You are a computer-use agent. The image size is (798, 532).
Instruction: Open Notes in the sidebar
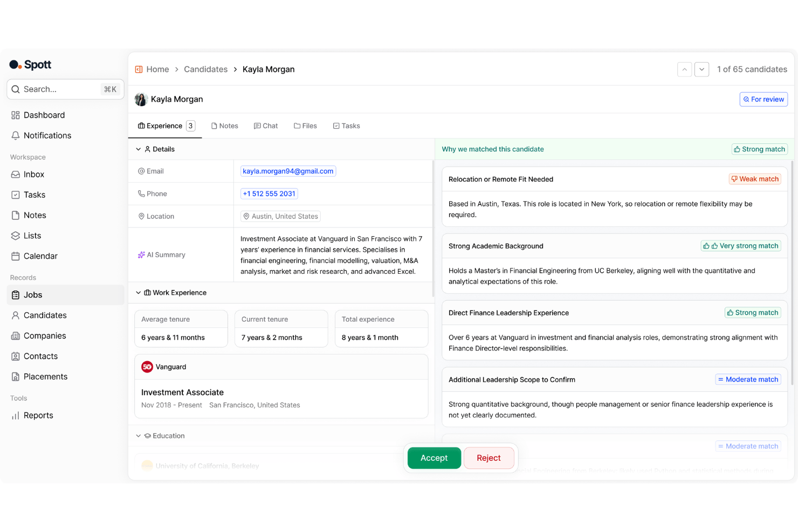click(x=65, y=215)
